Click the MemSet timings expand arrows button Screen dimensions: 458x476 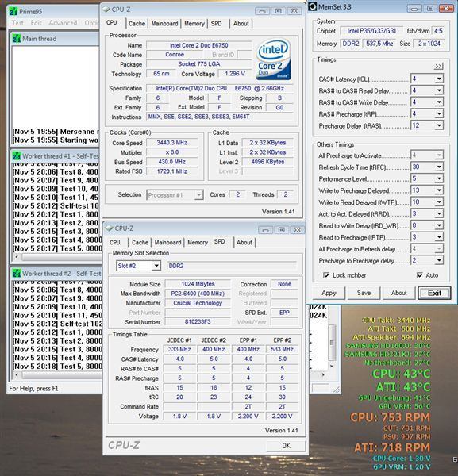pos(439,66)
